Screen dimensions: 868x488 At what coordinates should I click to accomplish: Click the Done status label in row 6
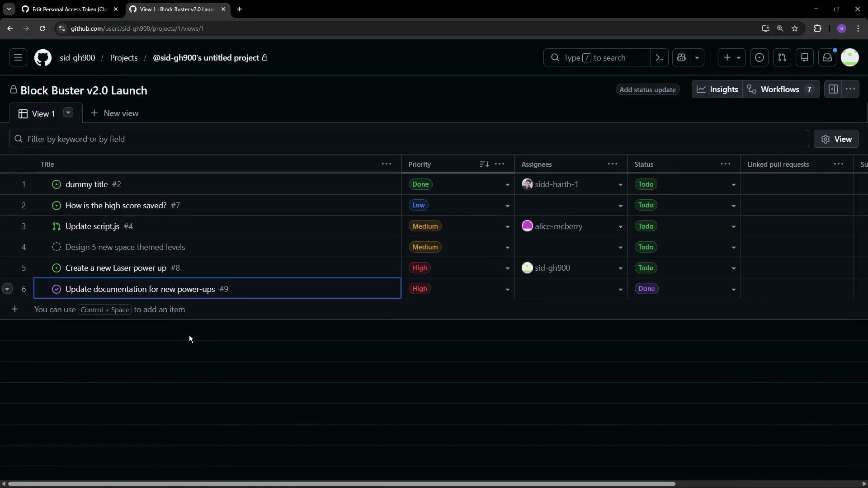[x=646, y=289]
